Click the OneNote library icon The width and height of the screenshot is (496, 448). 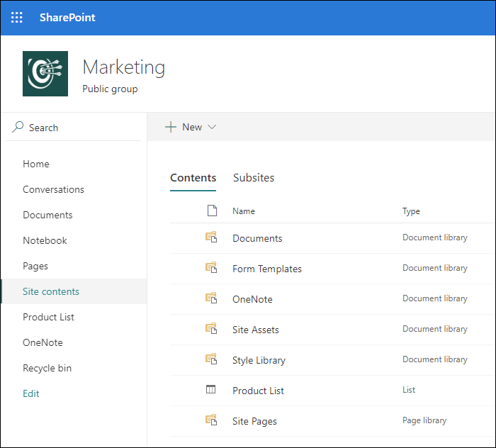(x=211, y=298)
